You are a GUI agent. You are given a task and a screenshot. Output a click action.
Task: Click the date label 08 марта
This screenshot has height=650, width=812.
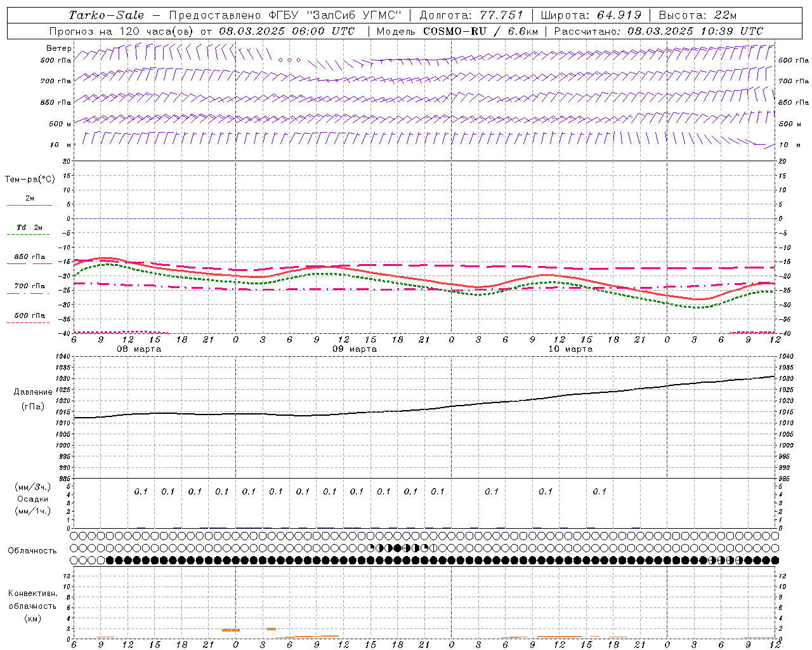coord(139,349)
